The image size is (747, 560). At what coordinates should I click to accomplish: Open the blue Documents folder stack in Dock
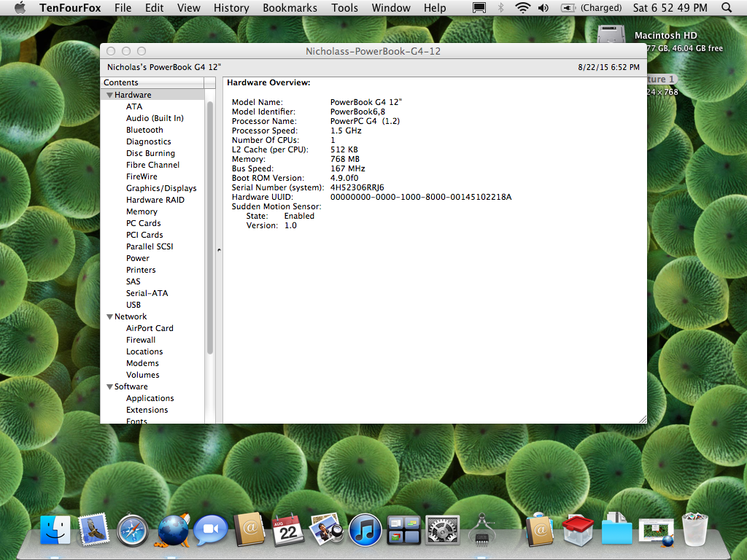(x=617, y=529)
